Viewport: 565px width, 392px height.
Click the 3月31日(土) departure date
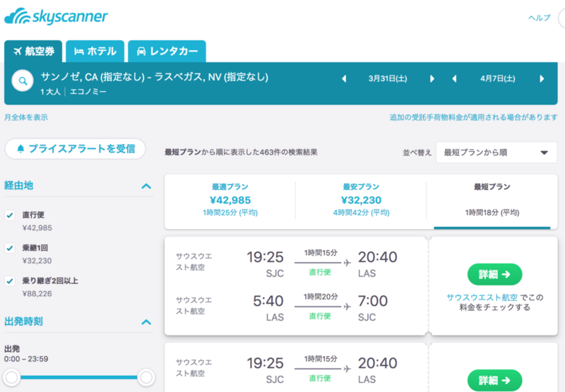[388, 78]
